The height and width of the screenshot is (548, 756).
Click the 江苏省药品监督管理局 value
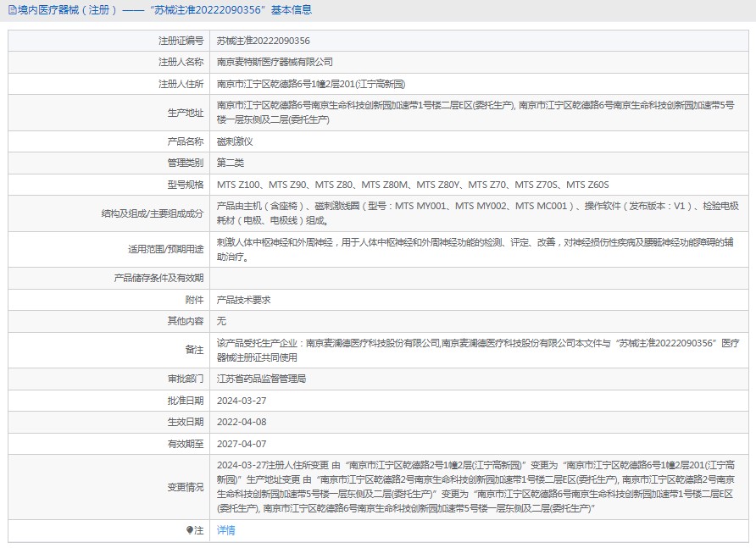pyautogui.click(x=261, y=379)
